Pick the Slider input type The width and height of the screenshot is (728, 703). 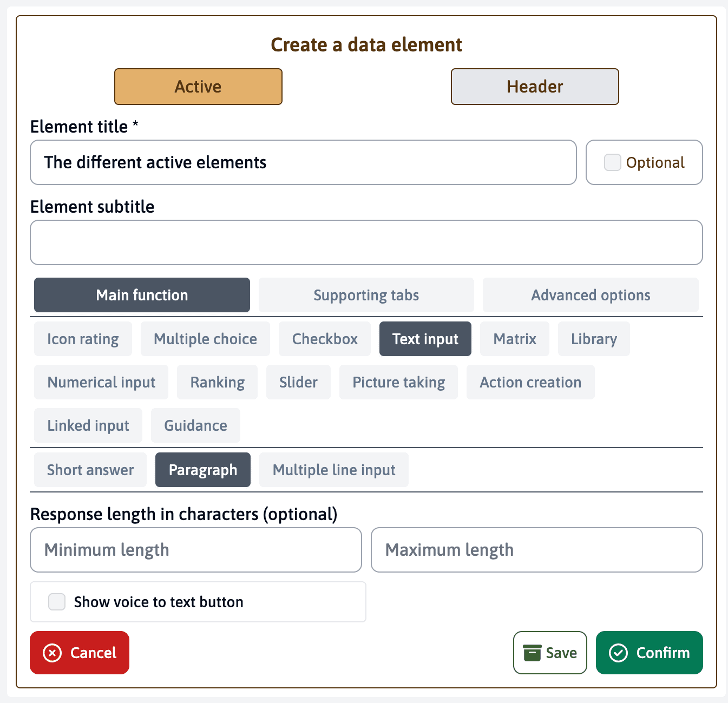pos(298,382)
